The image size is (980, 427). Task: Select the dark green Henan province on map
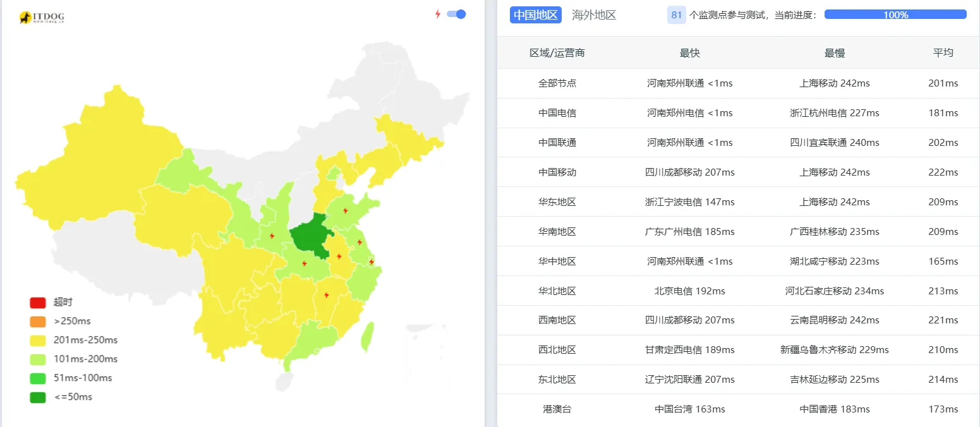pos(313,237)
